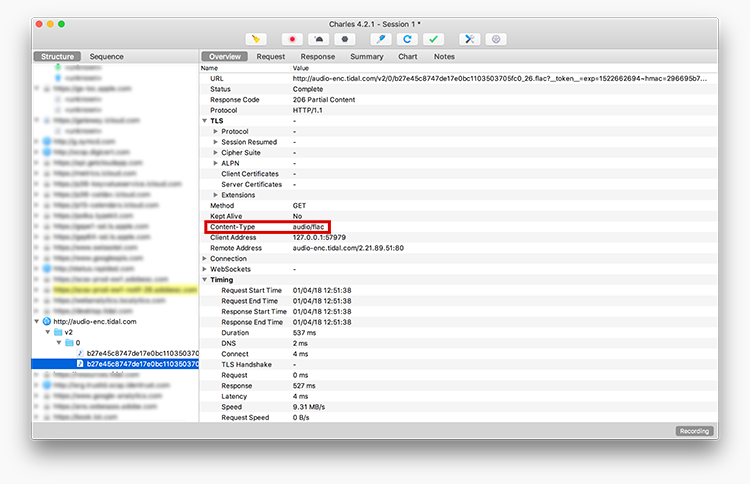Select the Latency 4 ms row
The image size is (750, 484).
click(459, 396)
